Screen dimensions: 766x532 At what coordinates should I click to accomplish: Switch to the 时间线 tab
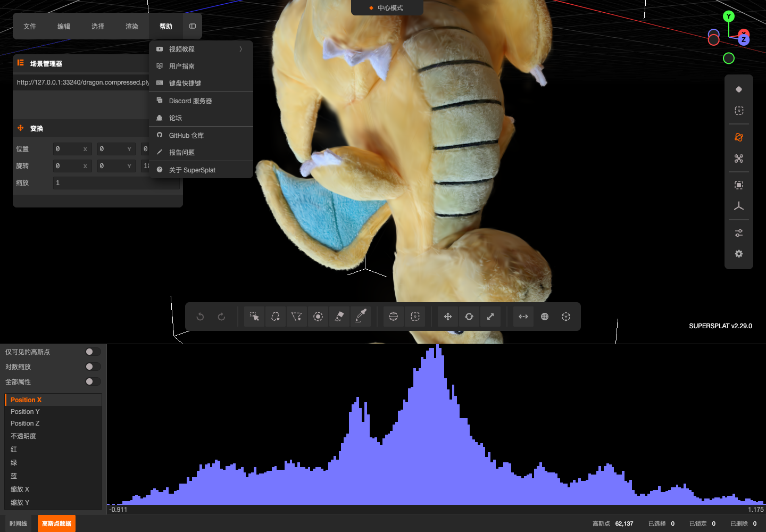18,523
